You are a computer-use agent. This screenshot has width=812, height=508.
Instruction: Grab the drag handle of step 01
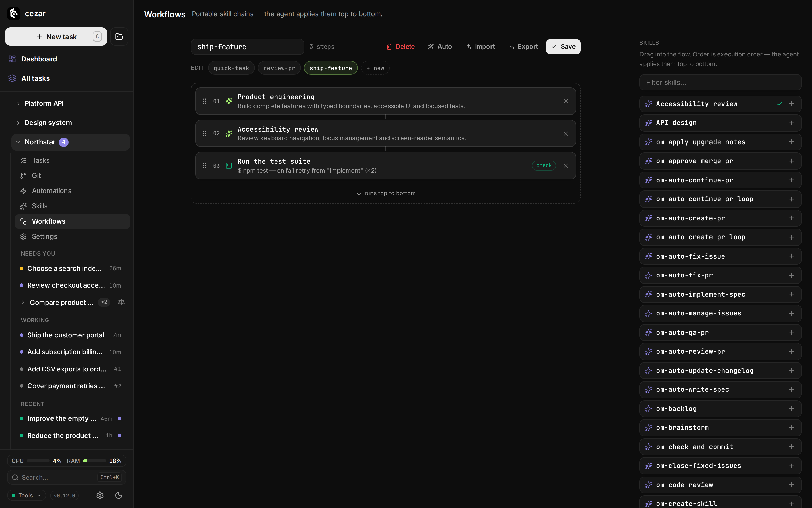coord(204,101)
